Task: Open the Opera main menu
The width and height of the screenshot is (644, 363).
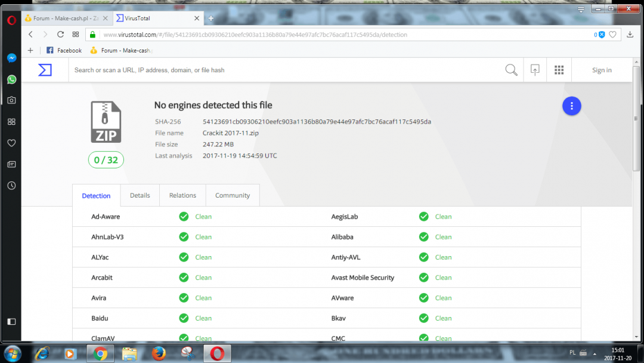Action: (x=11, y=20)
